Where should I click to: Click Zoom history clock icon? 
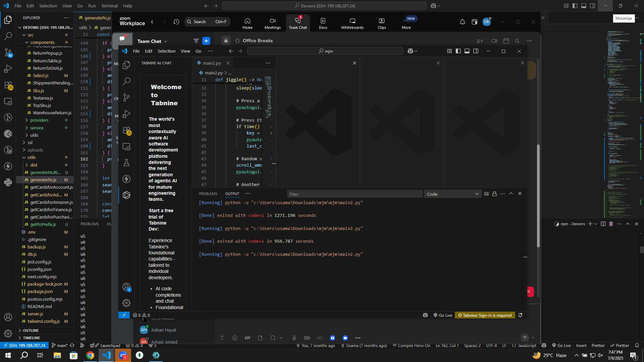tap(176, 22)
